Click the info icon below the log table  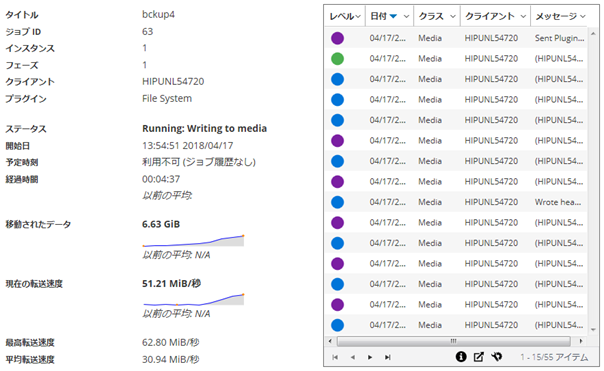tap(461, 357)
